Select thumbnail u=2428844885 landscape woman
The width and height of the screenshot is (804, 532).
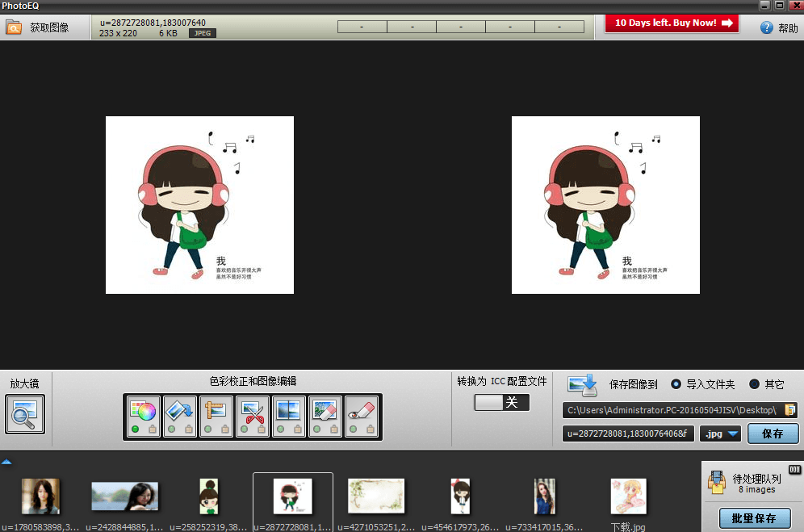tap(124, 496)
